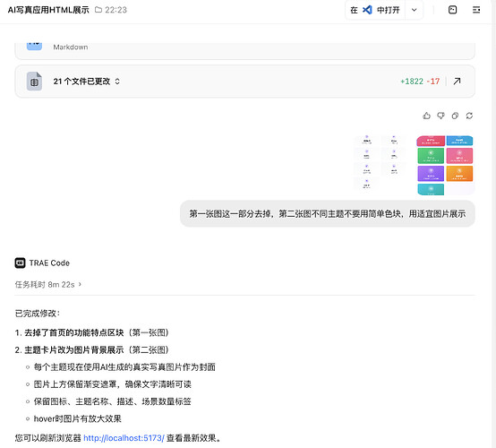Image resolution: width=496 pixels, height=448 pixels.
Task: Click bullet 图片上方保留渐变遮罩
Action: (113, 384)
